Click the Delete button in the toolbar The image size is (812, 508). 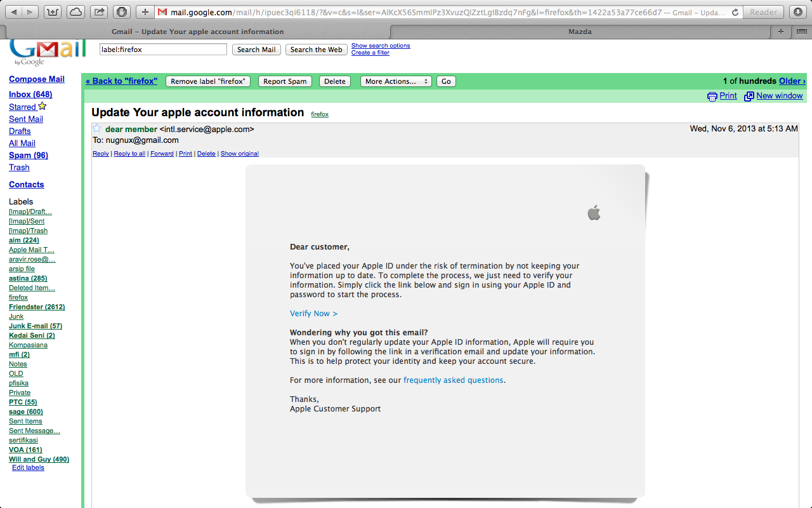tap(335, 81)
